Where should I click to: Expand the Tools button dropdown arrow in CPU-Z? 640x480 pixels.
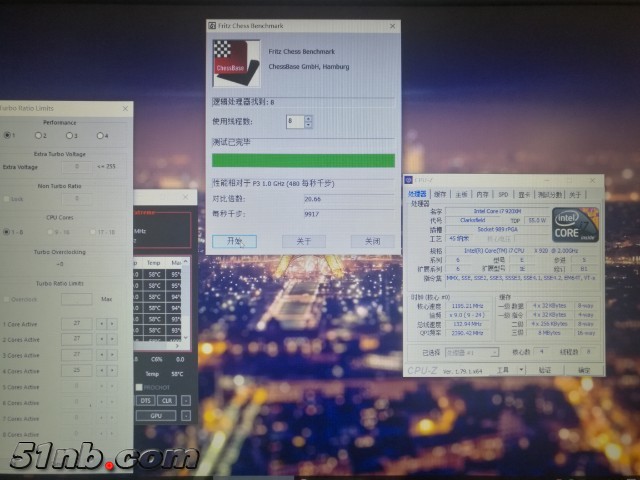[x=520, y=370]
